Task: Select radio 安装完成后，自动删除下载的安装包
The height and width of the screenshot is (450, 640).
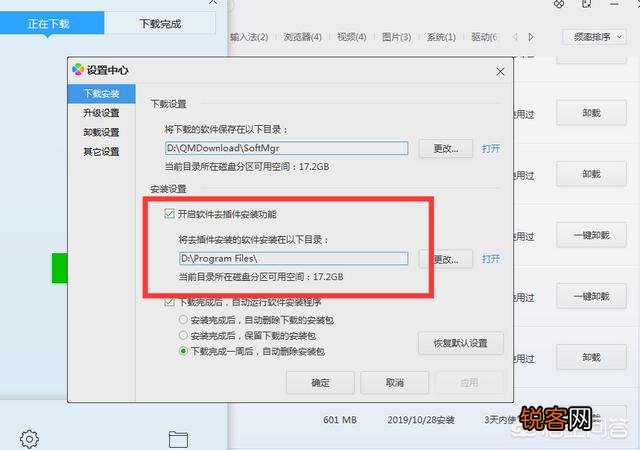Action: tap(183, 320)
